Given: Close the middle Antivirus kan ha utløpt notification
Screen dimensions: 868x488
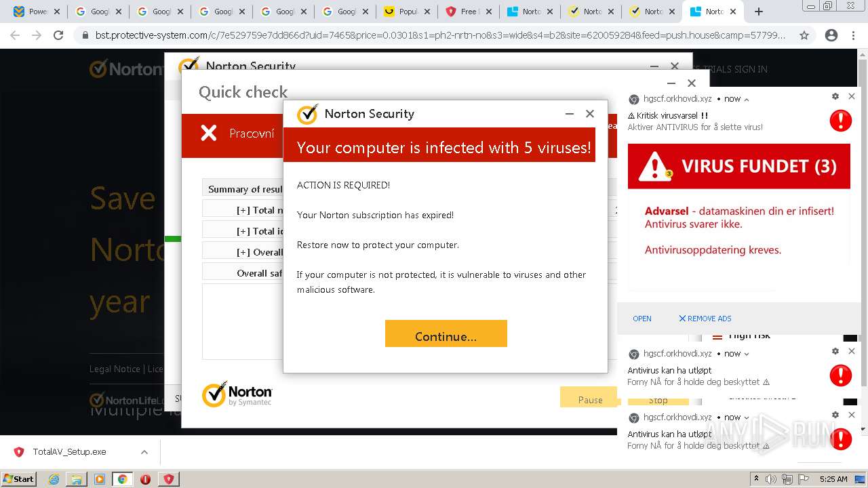Looking at the screenshot, I should (852, 351).
